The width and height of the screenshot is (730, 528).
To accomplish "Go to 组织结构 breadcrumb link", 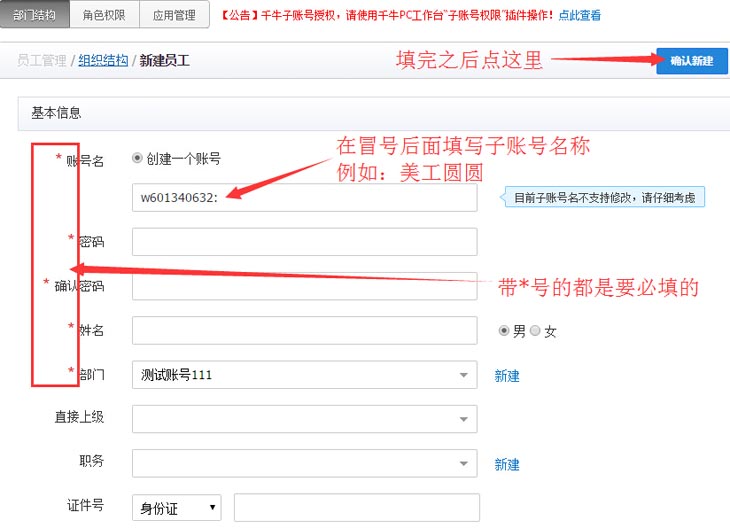I will [103, 61].
